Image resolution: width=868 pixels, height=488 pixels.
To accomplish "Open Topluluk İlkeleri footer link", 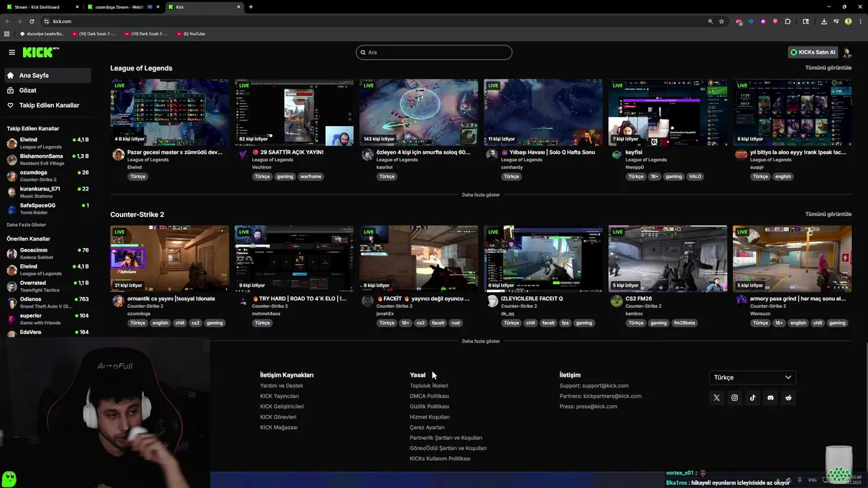I will (x=429, y=386).
